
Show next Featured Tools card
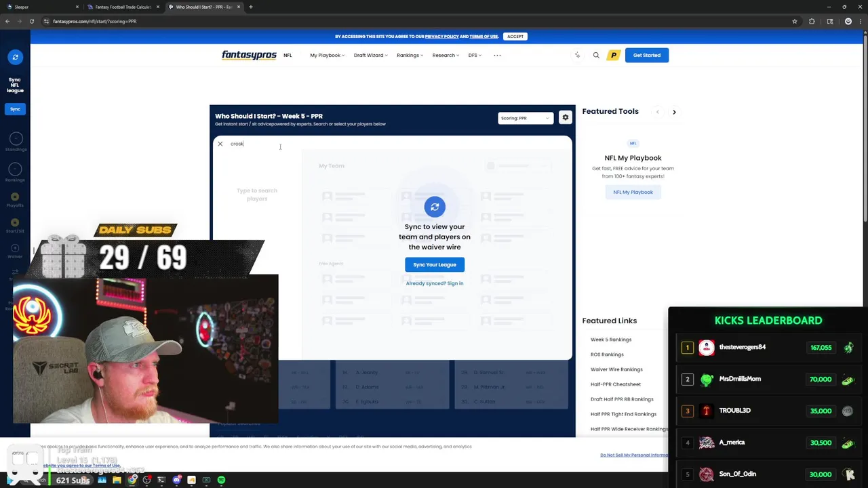pyautogui.click(x=674, y=112)
